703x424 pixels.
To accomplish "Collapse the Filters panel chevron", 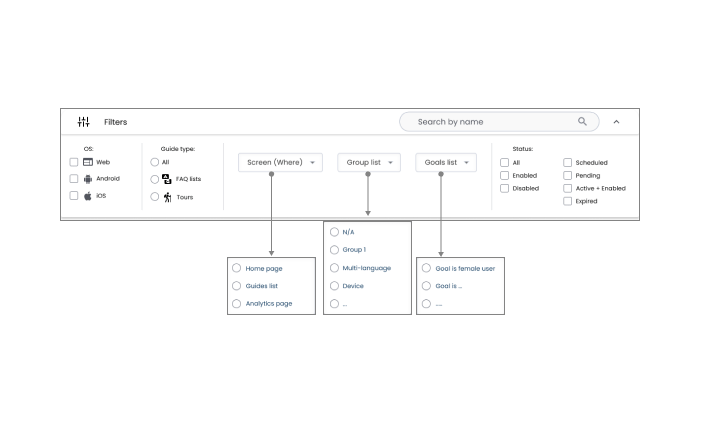I will (616, 122).
